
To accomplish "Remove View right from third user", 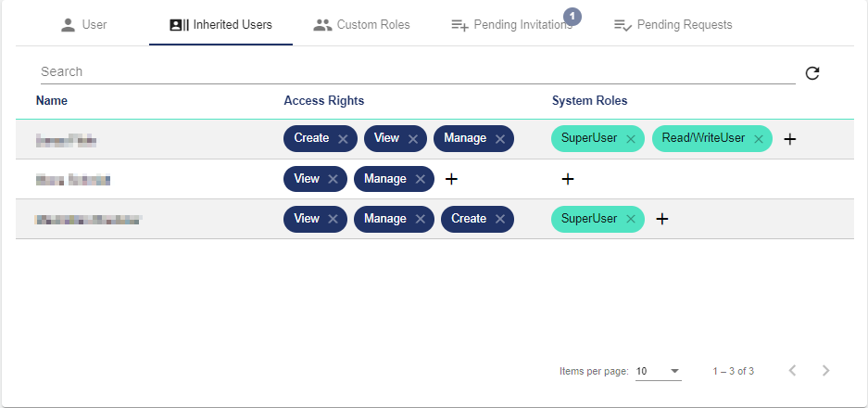I will point(333,219).
